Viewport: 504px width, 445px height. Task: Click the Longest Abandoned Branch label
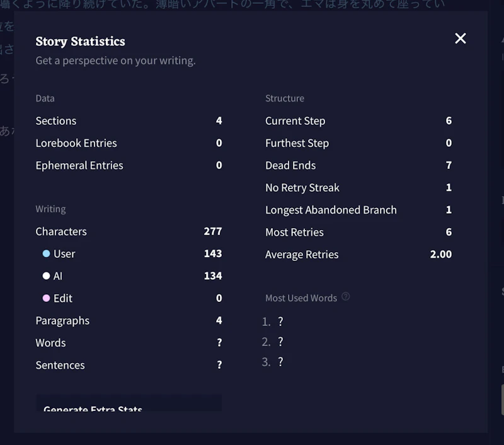(331, 210)
